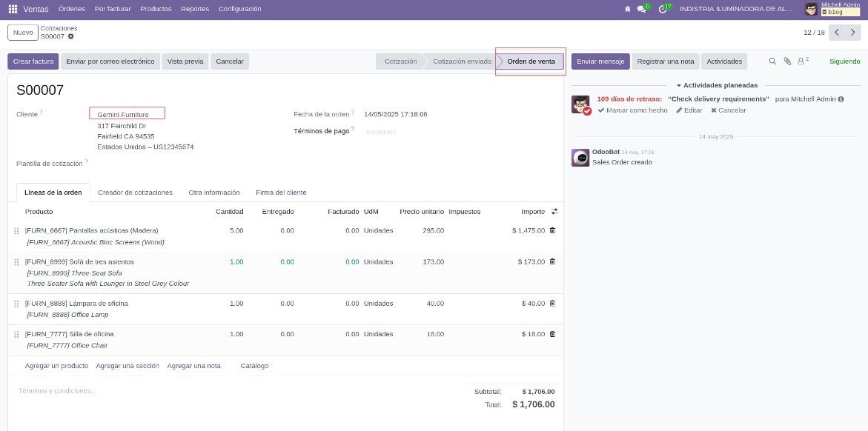Click the Crear factura button
The image size is (868, 431).
(33, 61)
